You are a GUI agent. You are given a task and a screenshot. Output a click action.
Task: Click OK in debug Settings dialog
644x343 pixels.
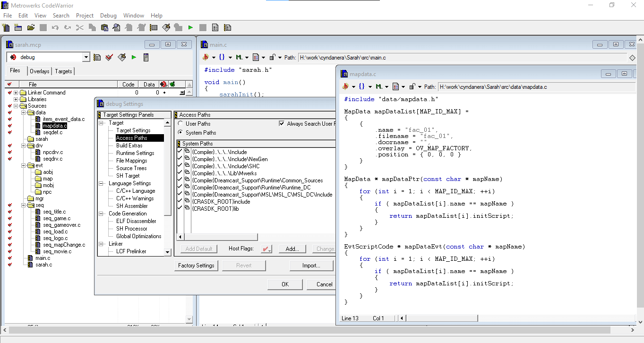click(x=285, y=284)
